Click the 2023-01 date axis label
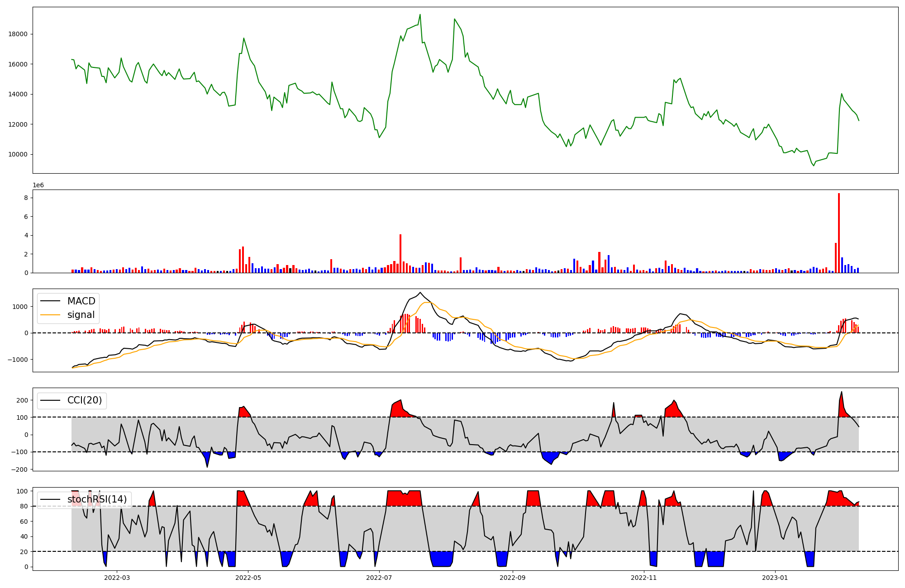 coord(775,578)
